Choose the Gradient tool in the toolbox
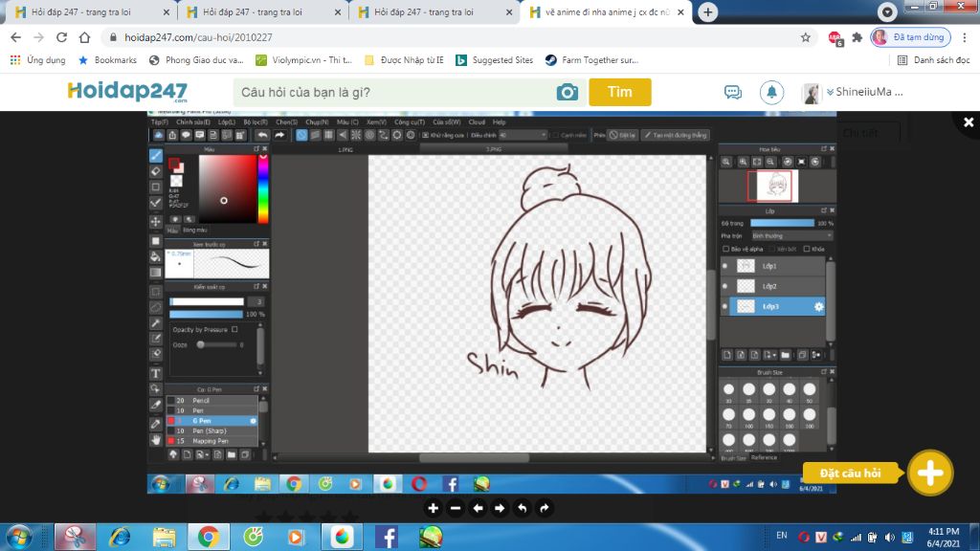This screenshot has height=551, width=980. [x=156, y=273]
